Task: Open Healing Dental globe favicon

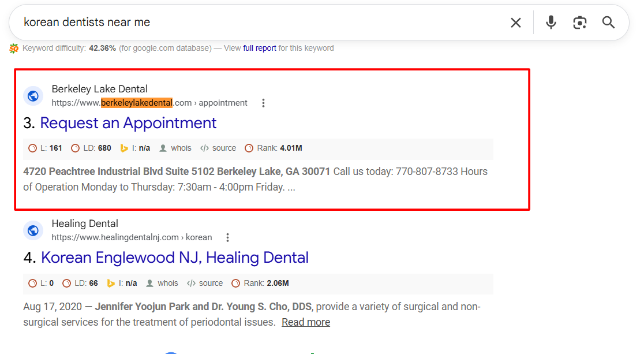Action: click(33, 230)
